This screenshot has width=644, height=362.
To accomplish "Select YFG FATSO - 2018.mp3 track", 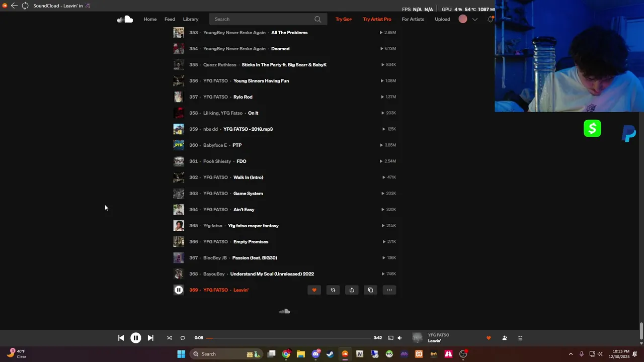I will [248, 129].
